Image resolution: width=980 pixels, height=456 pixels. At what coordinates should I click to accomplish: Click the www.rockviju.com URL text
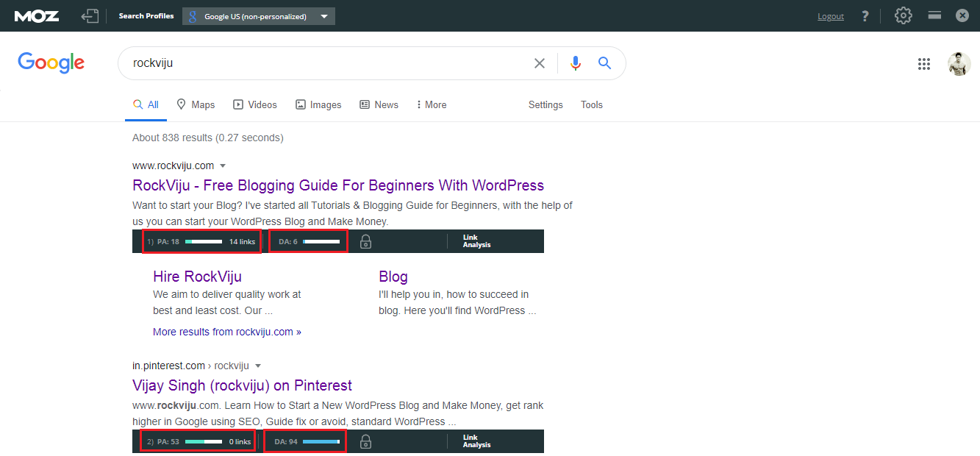click(174, 165)
